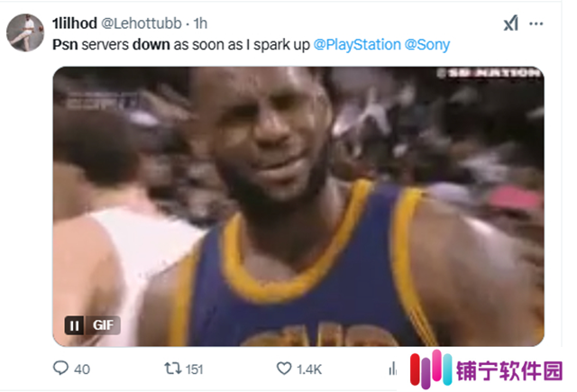Click the 151 reposts count
Screen dimensions: 577x392
pos(195,369)
